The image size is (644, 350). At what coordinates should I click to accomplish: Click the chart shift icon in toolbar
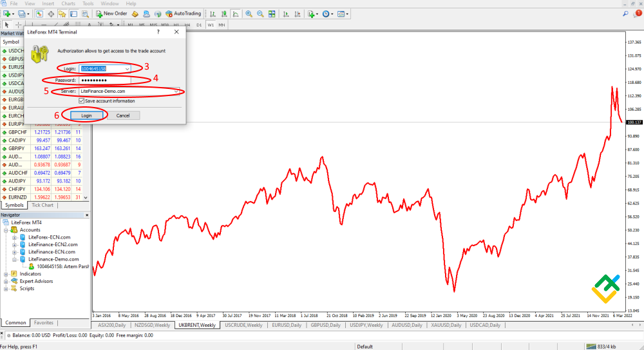298,14
